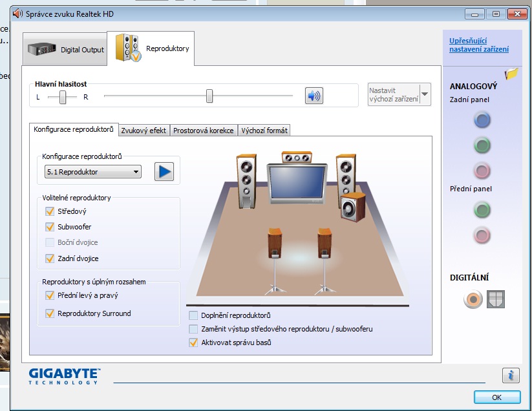Toggle the Subwoofer checkbox

click(x=50, y=227)
